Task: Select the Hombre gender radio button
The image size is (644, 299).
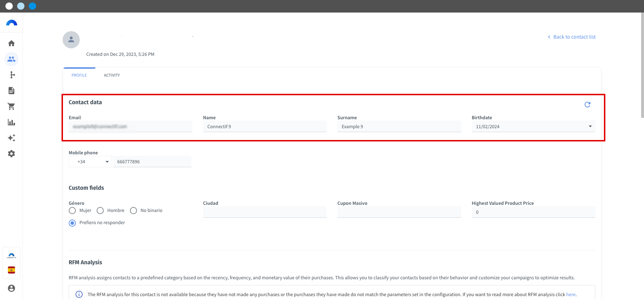Action: [100, 211]
